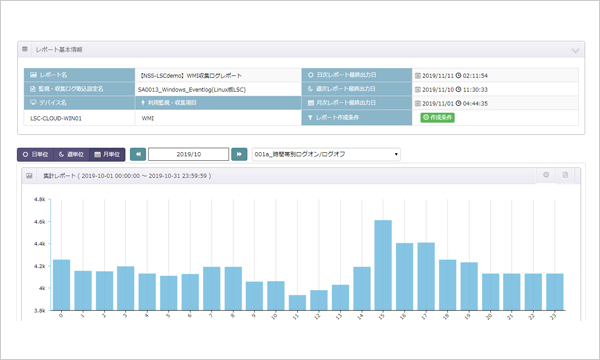600x360 pixels.
Task: Click the export file icon in 集計レポート header
Action: point(565,175)
